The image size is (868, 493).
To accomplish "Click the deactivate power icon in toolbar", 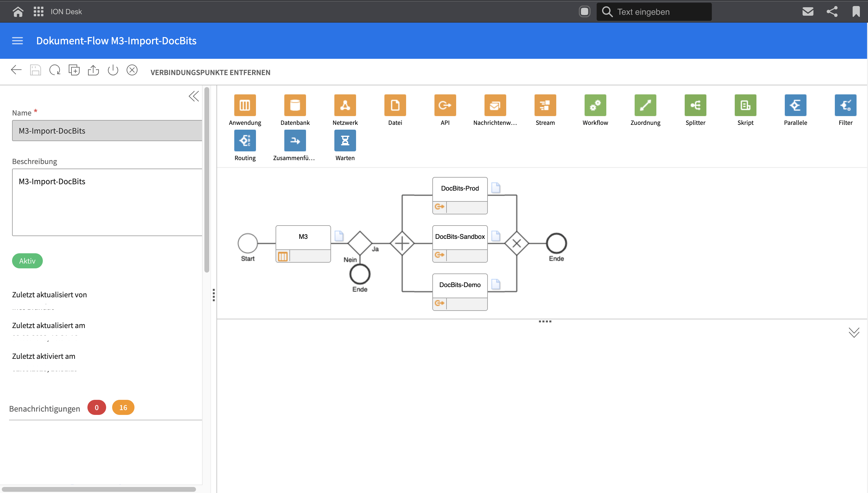I will pyautogui.click(x=113, y=71).
